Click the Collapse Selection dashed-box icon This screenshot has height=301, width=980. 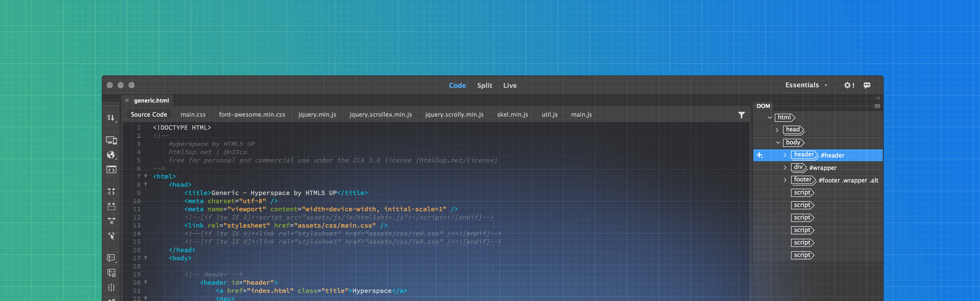click(111, 206)
